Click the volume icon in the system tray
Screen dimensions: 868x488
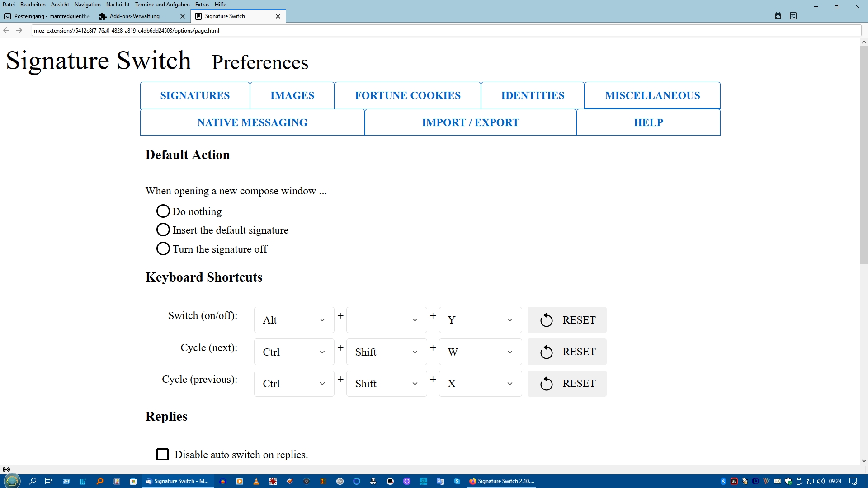(821, 481)
